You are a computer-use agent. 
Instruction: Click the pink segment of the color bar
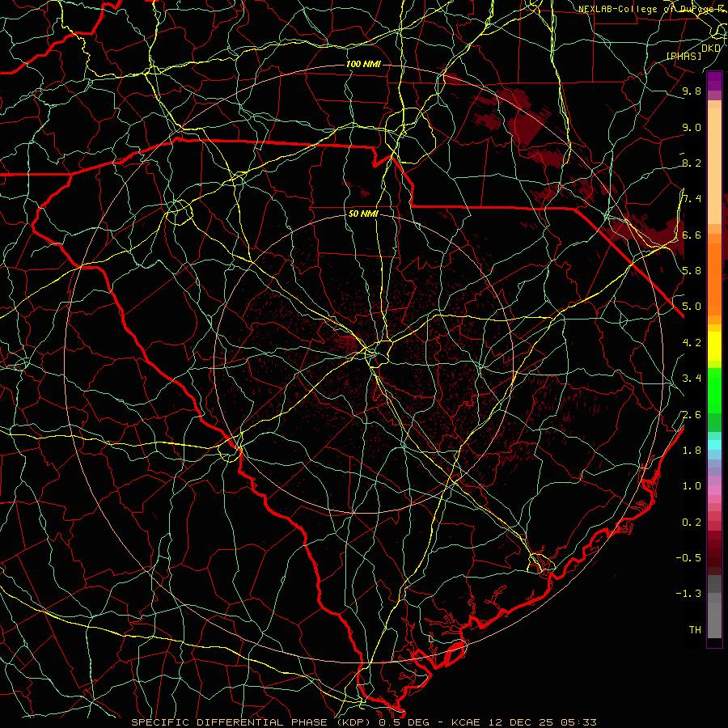click(714, 490)
